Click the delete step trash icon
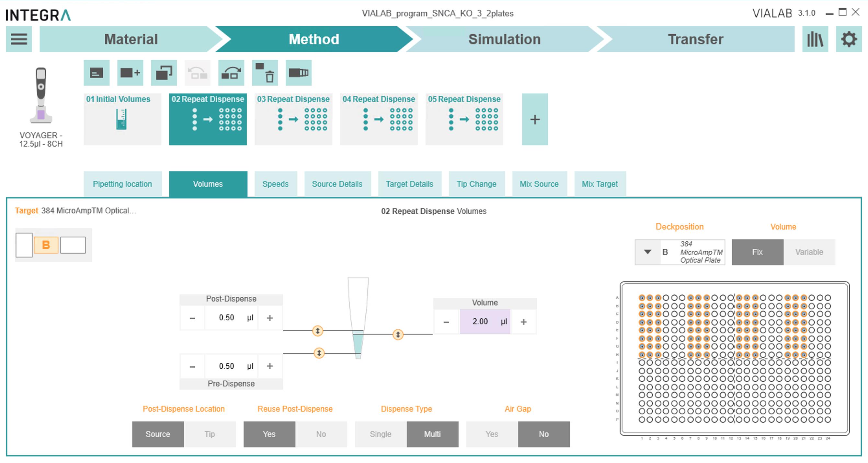Screen dimensions: 868x463 (x=265, y=73)
